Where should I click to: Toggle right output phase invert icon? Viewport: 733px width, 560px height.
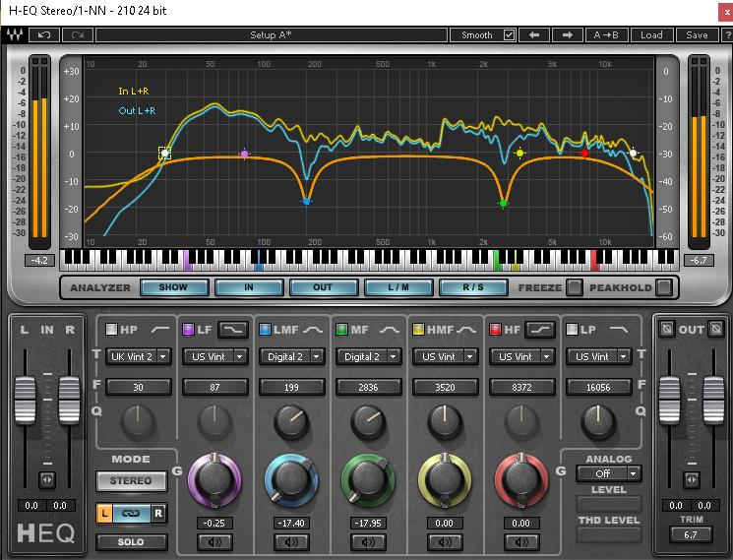point(716,329)
